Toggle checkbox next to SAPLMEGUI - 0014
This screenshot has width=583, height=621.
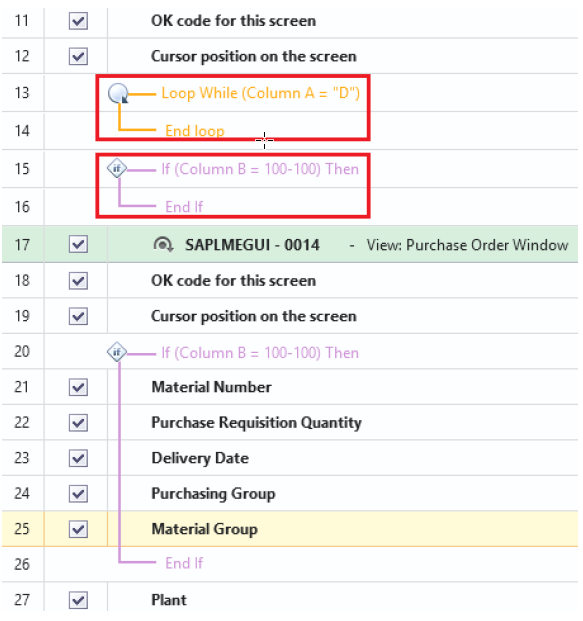pyautogui.click(x=78, y=244)
